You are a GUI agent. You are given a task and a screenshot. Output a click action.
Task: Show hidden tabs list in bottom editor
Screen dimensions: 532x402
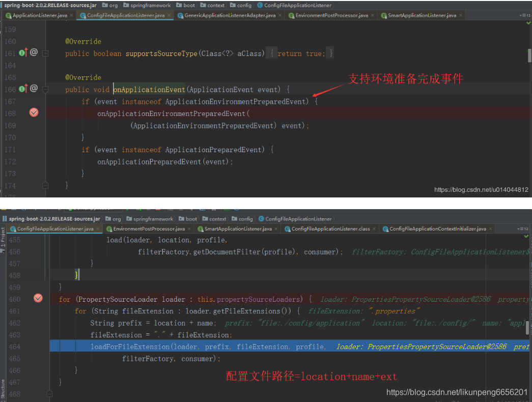click(522, 228)
